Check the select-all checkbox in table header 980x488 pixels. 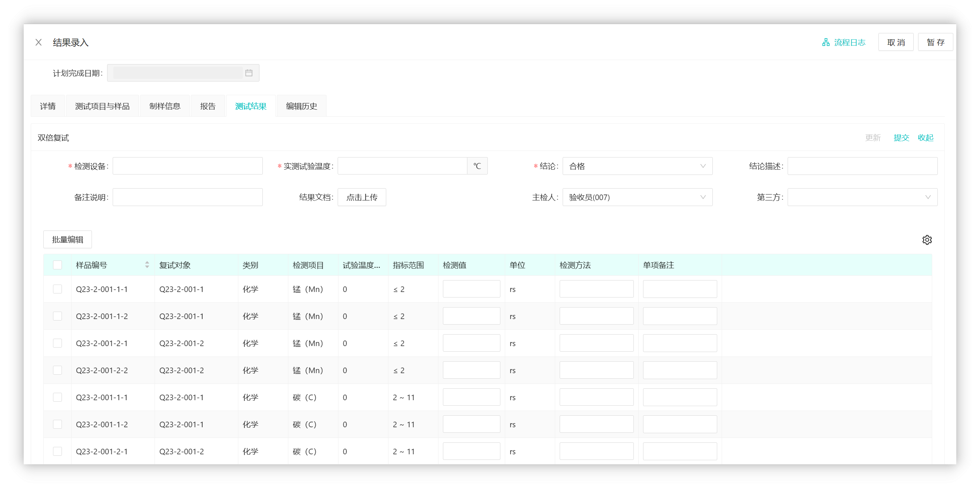tap(57, 265)
